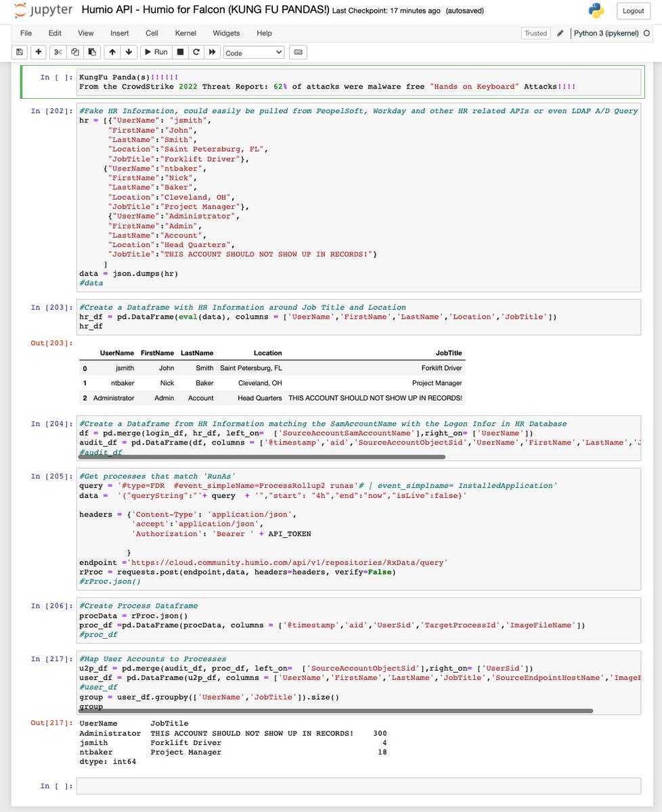The image size is (662, 812).
Task: Click In [217] cell prompt
Action: coord(51,659)
